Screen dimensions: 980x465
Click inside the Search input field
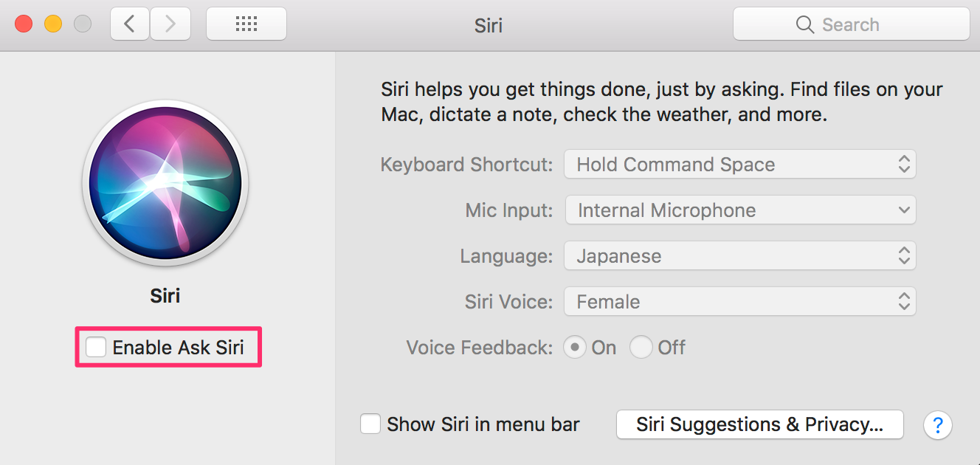tap(856, 24)
